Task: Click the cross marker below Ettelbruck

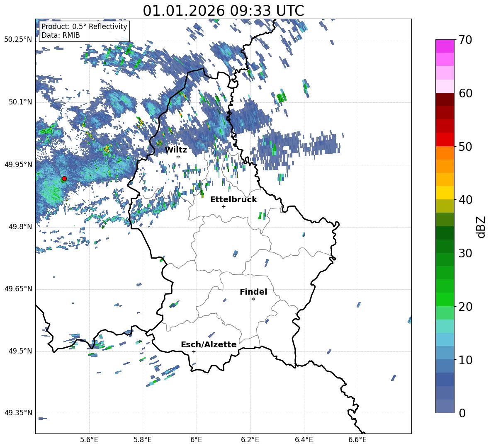Action: [x=224, y=206]
